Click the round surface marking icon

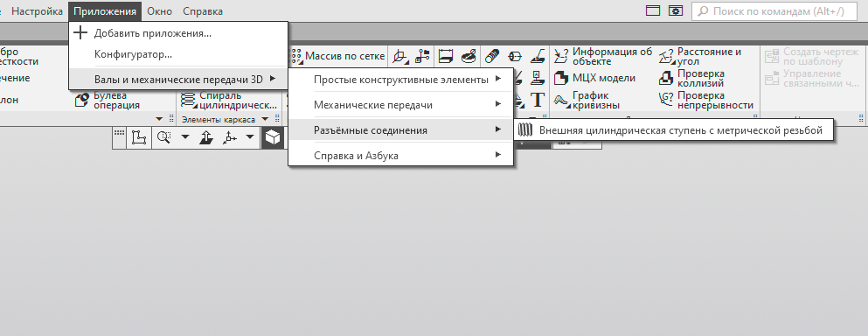(x=469, y=56)
